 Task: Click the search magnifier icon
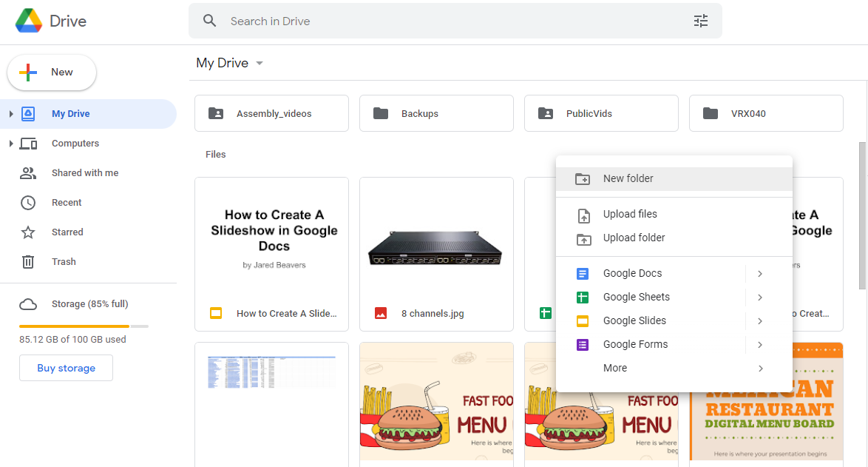tap(209, 21)
